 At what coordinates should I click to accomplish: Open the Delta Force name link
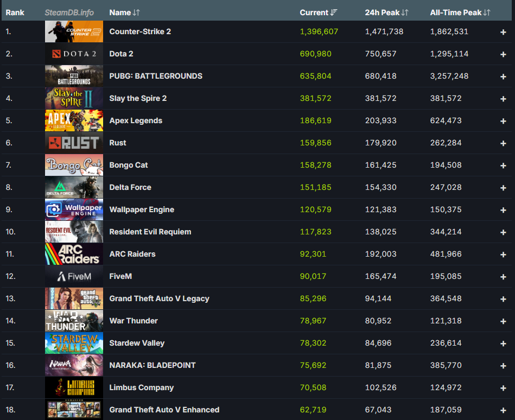click(x=130, y=187)
